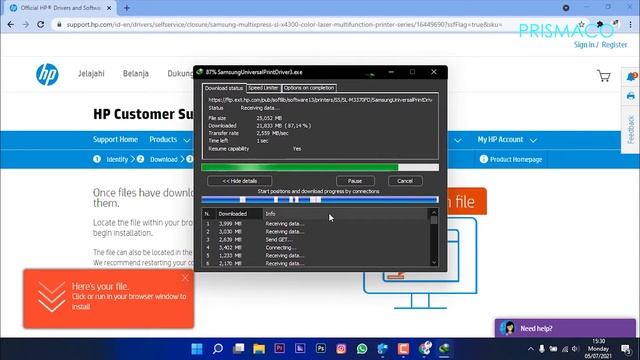Viewport: 640px width, 360px height.
Task: Launch Photoshop from the taskbar
Action: (x=321, y=349)
